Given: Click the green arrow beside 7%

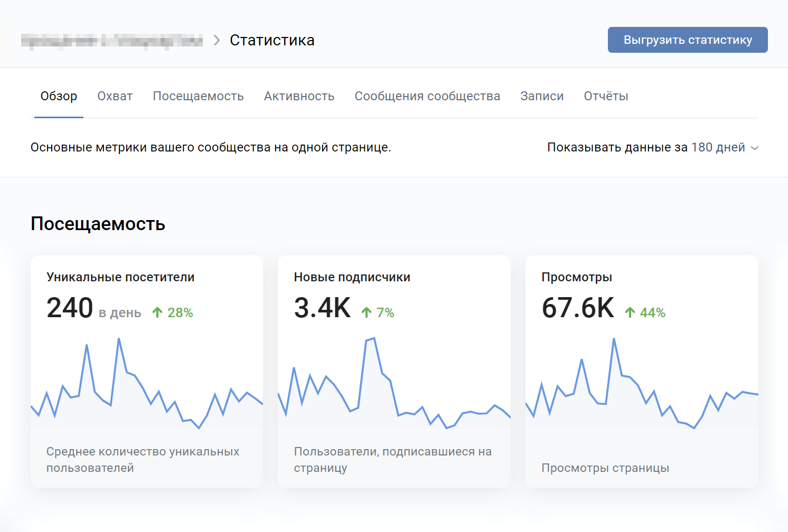Looking at the screenshot, I should click(367, 312).
